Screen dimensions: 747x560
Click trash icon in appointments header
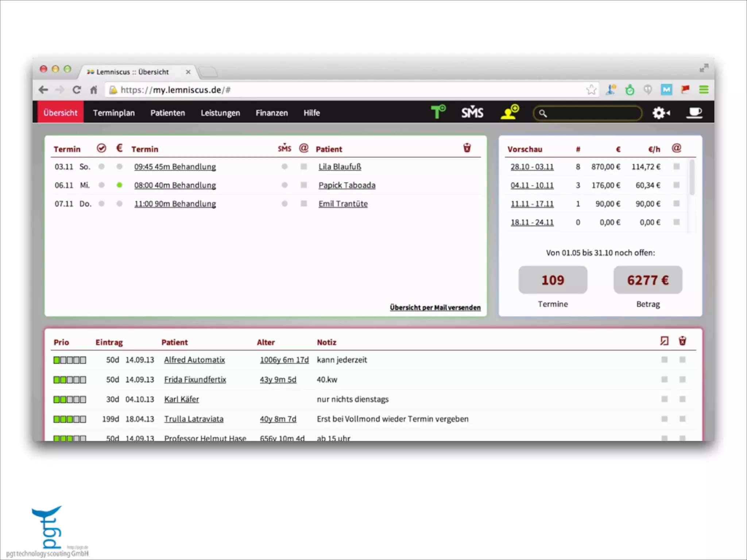tap(467, 148)
